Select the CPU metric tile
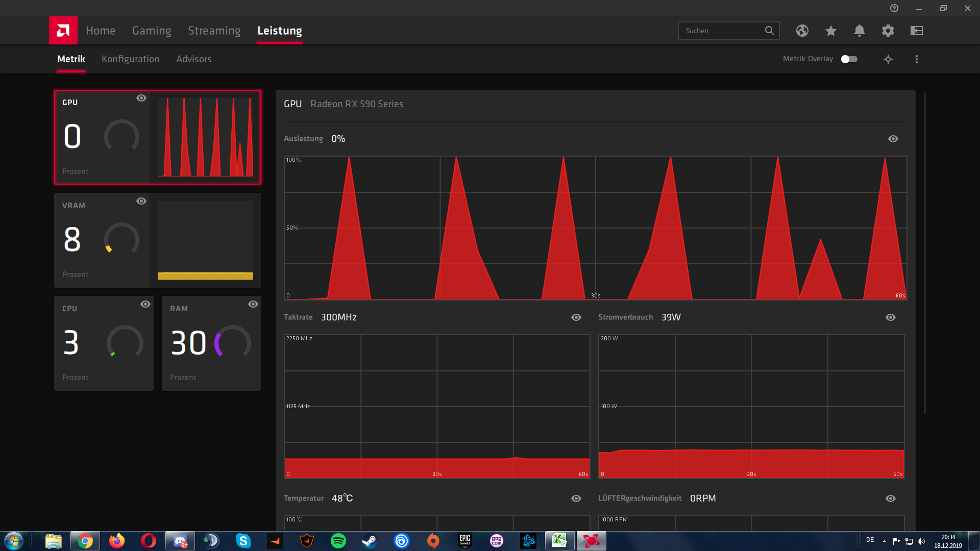This screenshot has height=551, width=980. click(104, 343)
